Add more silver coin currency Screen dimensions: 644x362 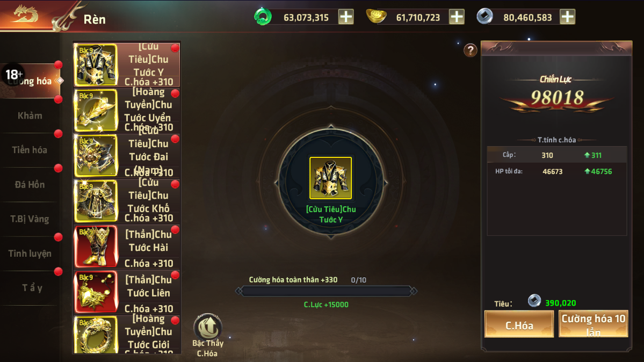point(567,17)
